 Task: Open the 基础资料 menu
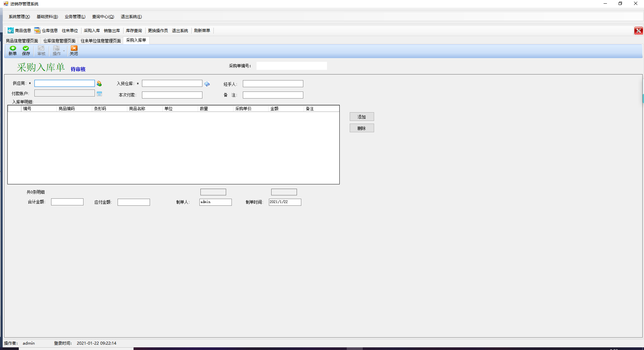pos(47,17)
